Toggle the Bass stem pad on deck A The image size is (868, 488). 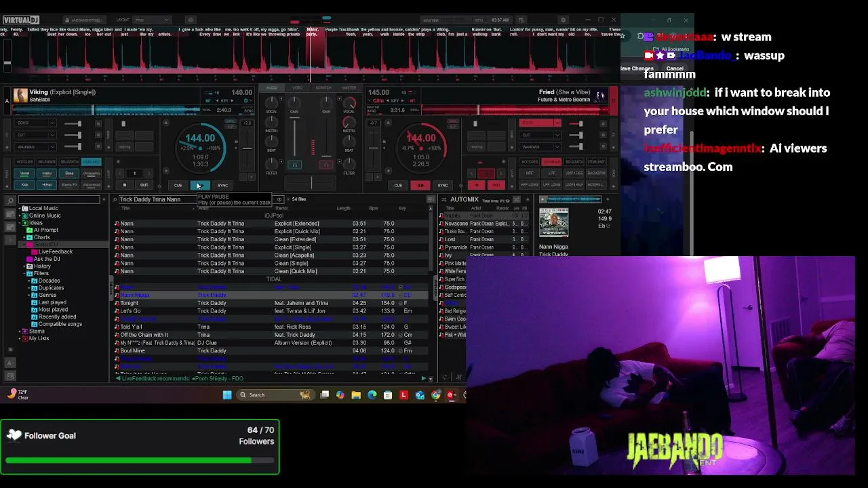[69, 174]
